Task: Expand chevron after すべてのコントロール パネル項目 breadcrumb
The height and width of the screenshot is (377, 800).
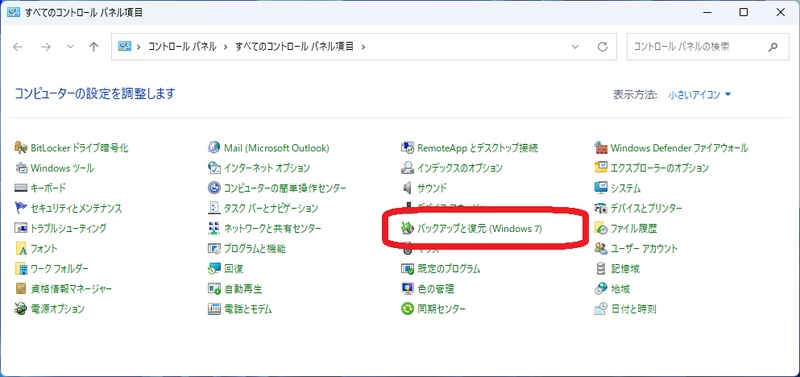Action: point(363,47)
